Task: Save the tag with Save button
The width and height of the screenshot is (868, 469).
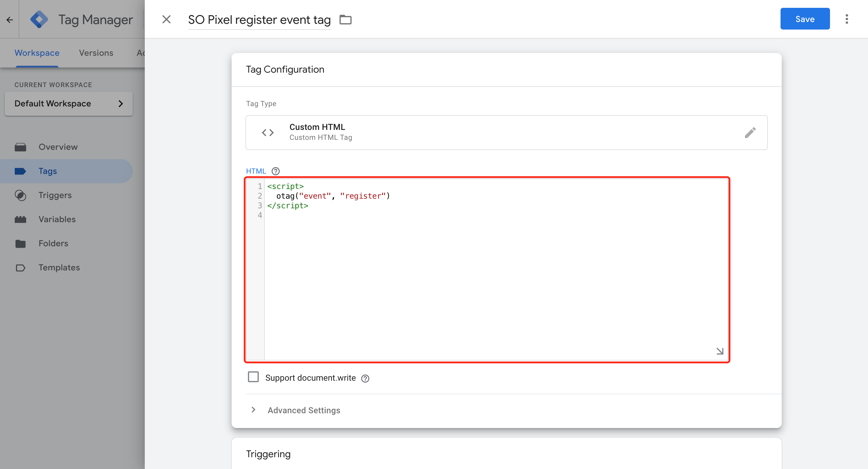Action: [x=805, y=19]
